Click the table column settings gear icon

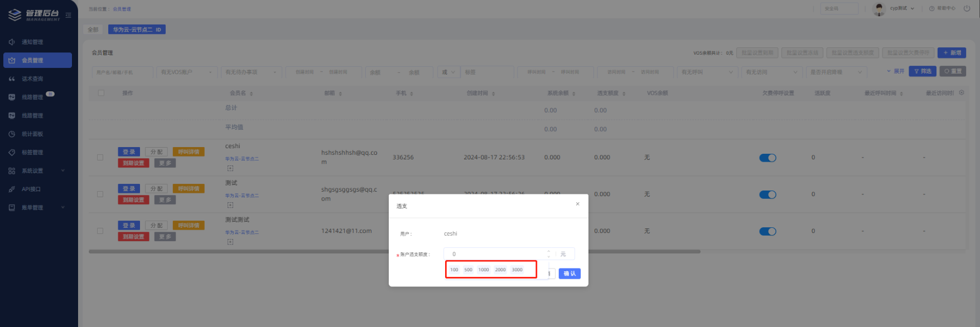[x=962, y=92]
